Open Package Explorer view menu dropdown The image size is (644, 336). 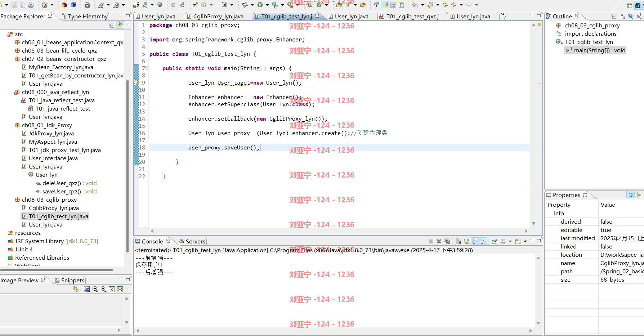(128, 24)
